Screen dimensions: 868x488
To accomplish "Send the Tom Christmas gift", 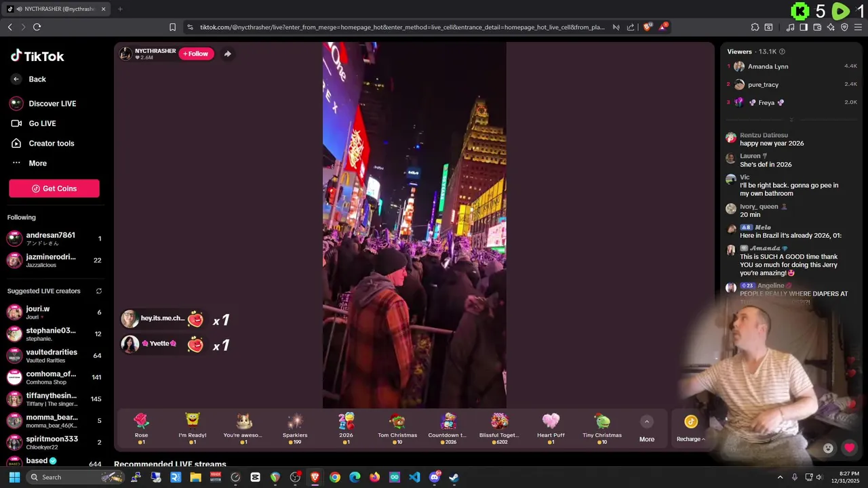I will (397, 428).
